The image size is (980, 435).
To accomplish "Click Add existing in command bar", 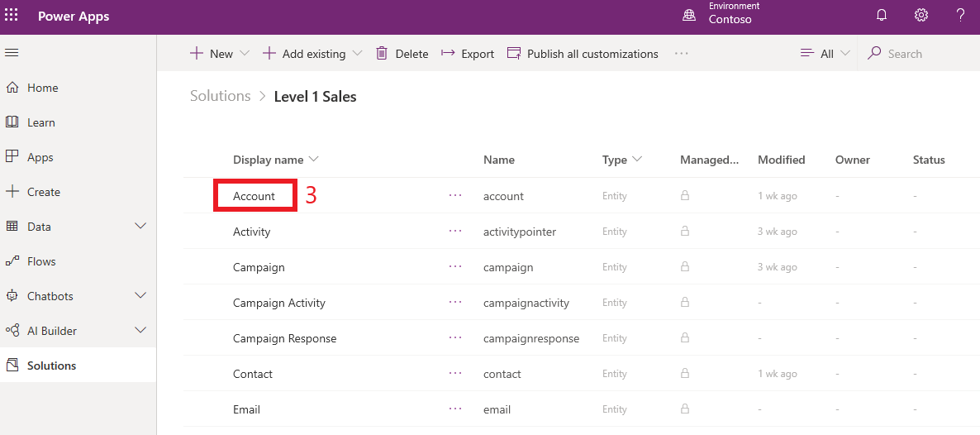I will click(304, 54).
